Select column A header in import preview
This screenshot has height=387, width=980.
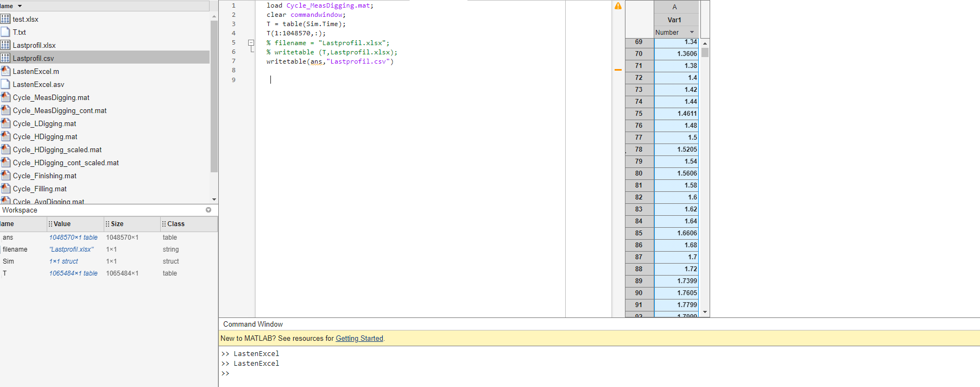(x=674, y=7)
